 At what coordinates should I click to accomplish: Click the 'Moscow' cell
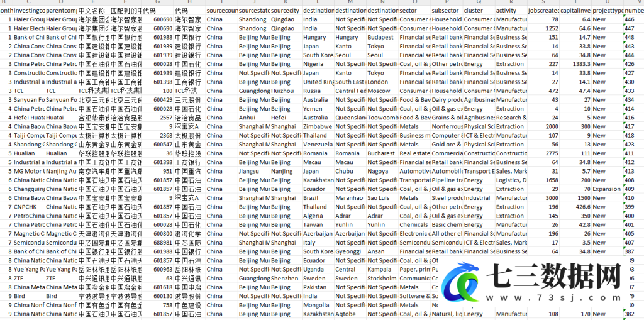pyautogui.click(x=382, y=91)
